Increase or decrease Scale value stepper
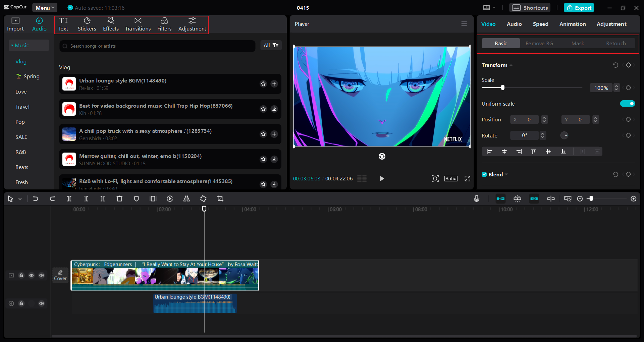This screenshot has width=644, height=342. 616,88
